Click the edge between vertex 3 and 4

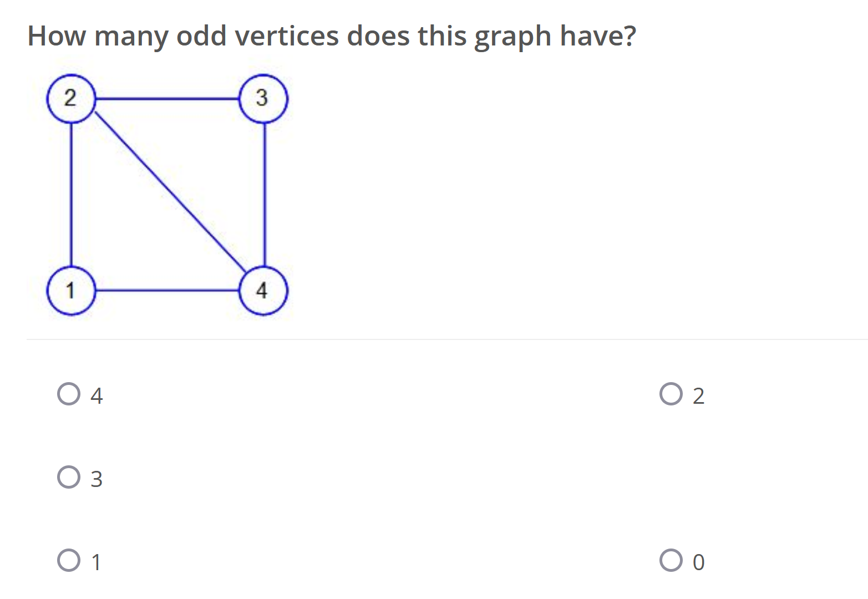click(x=265, y=194)
